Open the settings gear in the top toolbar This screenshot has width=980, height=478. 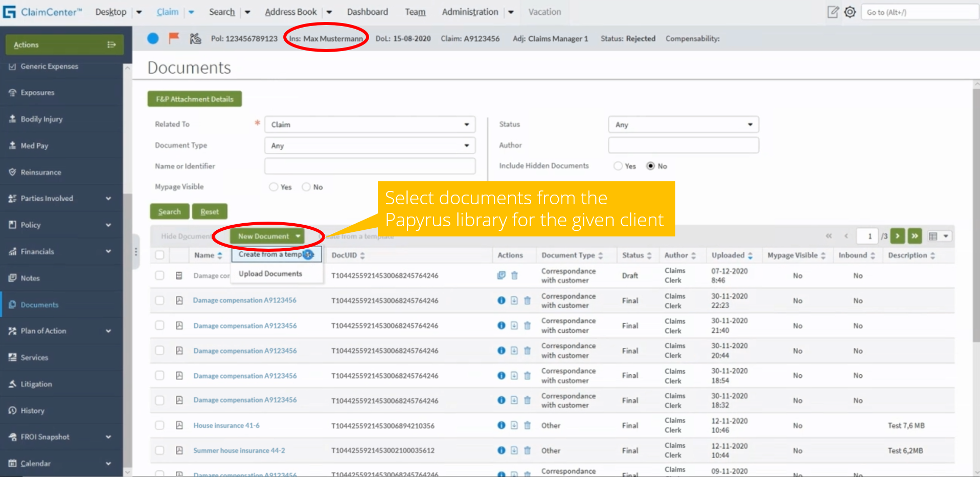pyautogui.click(x=850, y=12)
